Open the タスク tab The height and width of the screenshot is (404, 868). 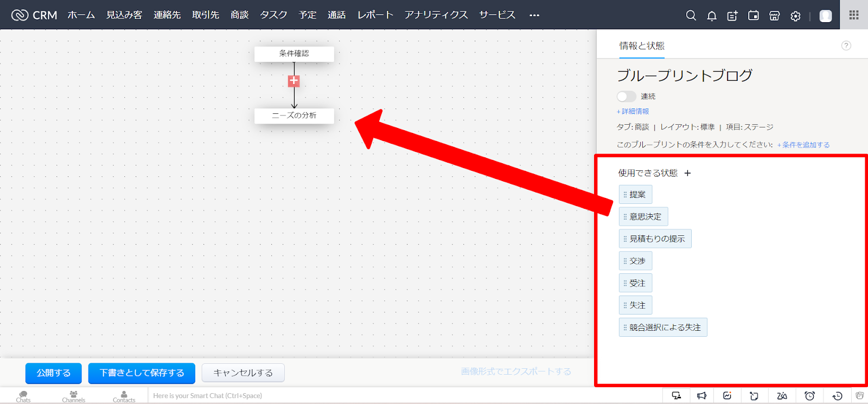tap(273, 15)
